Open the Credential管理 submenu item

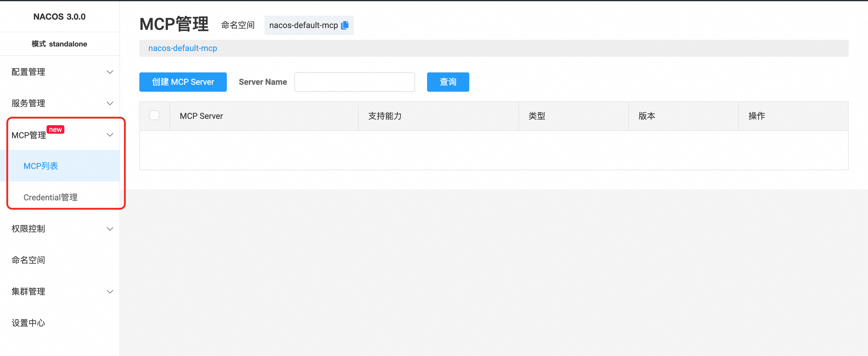51,197
